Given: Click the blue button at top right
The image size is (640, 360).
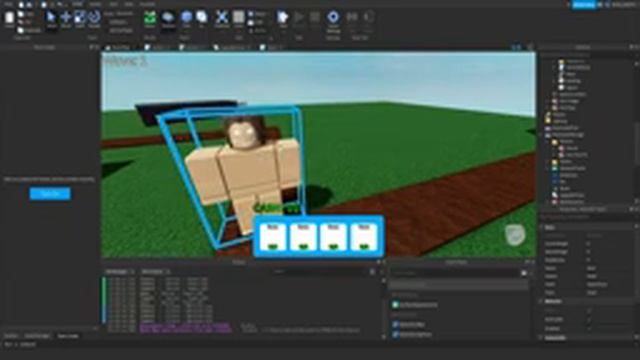Looking at the screenshot, I should 584,4.
